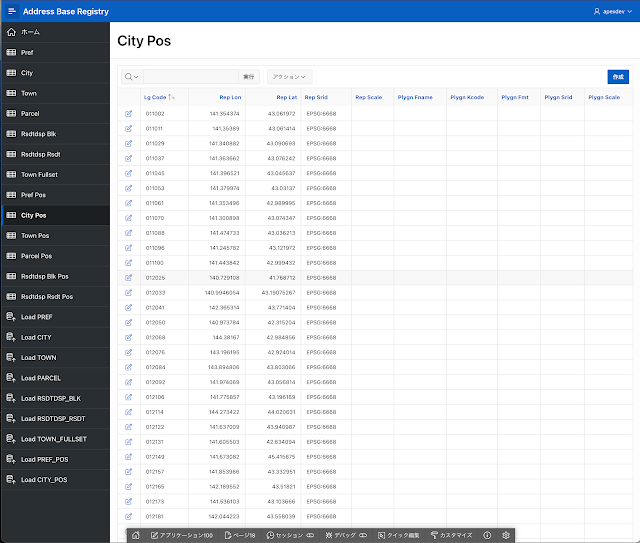This screenshot has width=640, height=543.
Task: Edit row with Lg Code 011061
Action: pos(129,203)
